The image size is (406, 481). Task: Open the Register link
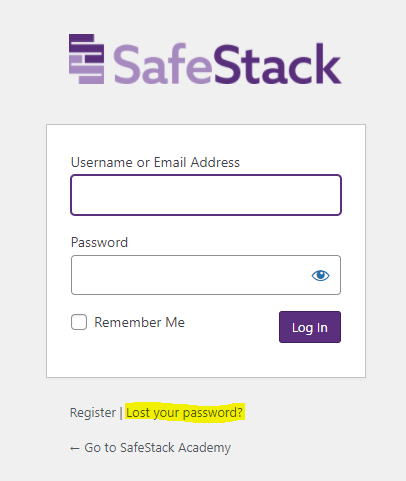[x=93, y=413]
